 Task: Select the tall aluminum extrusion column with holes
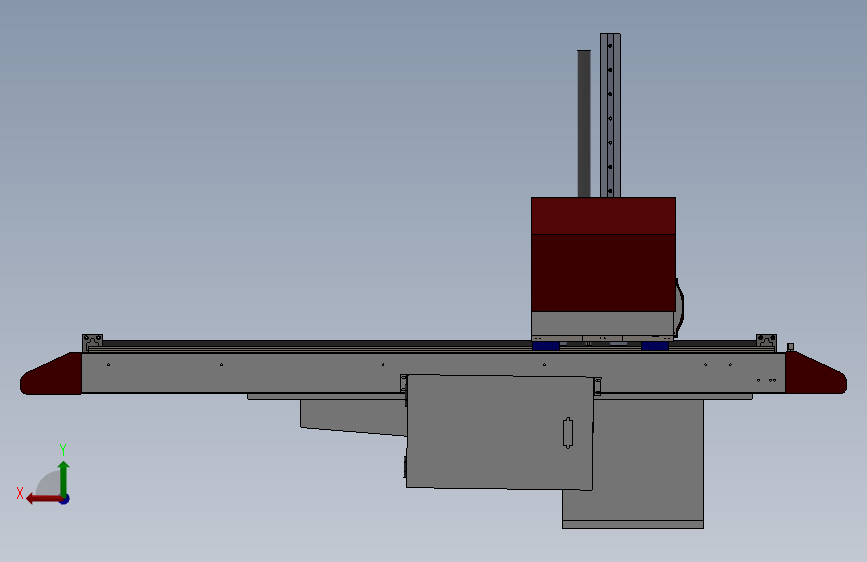click(610, 115)
